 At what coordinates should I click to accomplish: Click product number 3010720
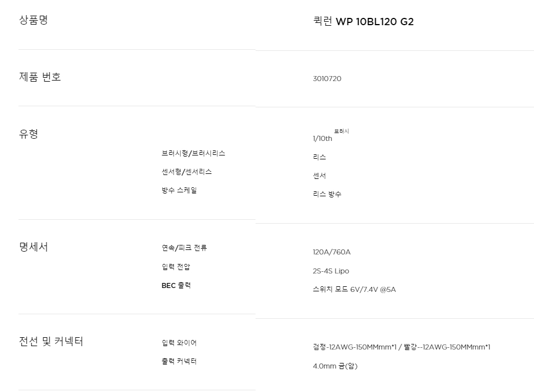click(327, 79)
